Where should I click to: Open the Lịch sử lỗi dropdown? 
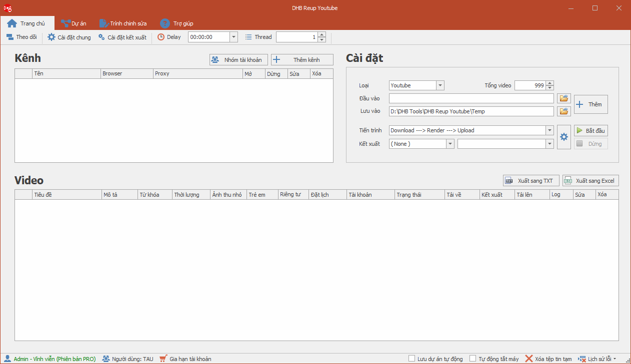[x=597, y=359]
